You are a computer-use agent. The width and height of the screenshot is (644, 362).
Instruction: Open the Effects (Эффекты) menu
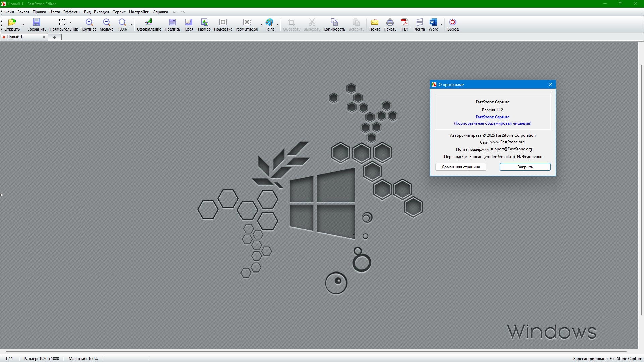pyautogui.click(x=72, y=12)
